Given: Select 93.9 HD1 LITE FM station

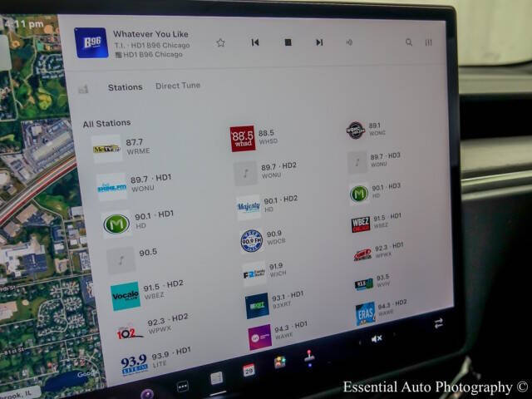Looking at the screenshot, I should pos(156,362).
